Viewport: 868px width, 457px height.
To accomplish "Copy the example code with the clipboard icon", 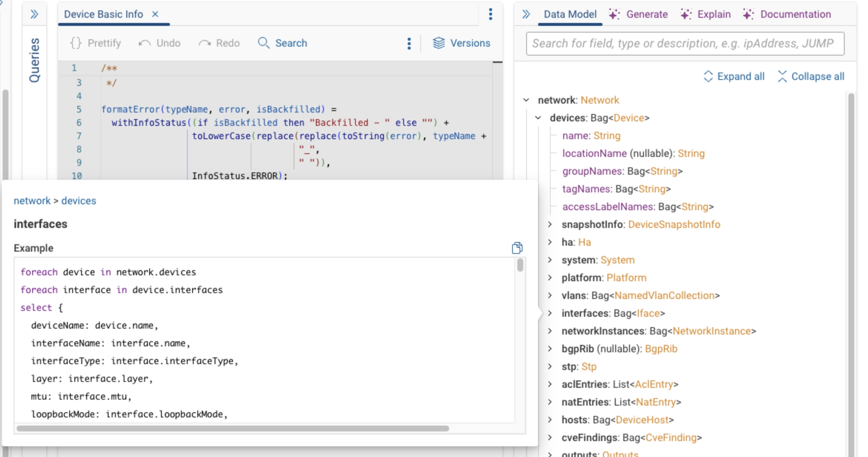I will [517, 248].
